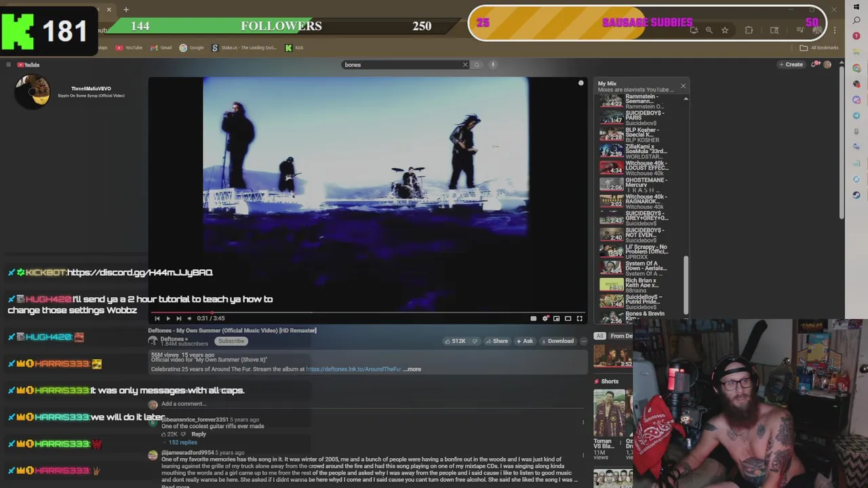
Task: Open the browser extensions puzzle icon
Action: (x=749, y=30)
